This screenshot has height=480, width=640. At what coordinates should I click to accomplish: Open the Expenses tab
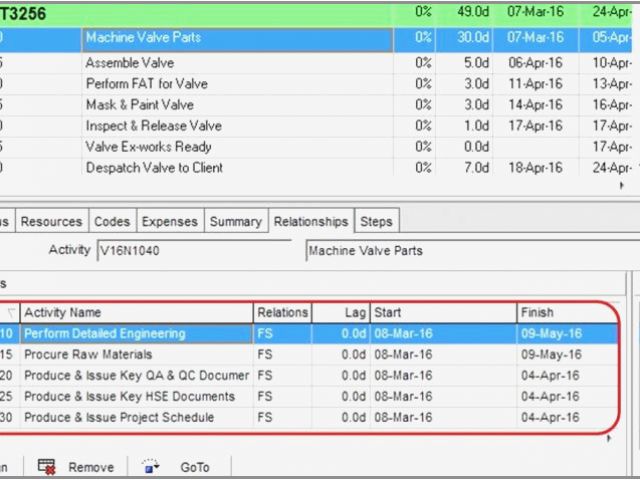point(168,221)
